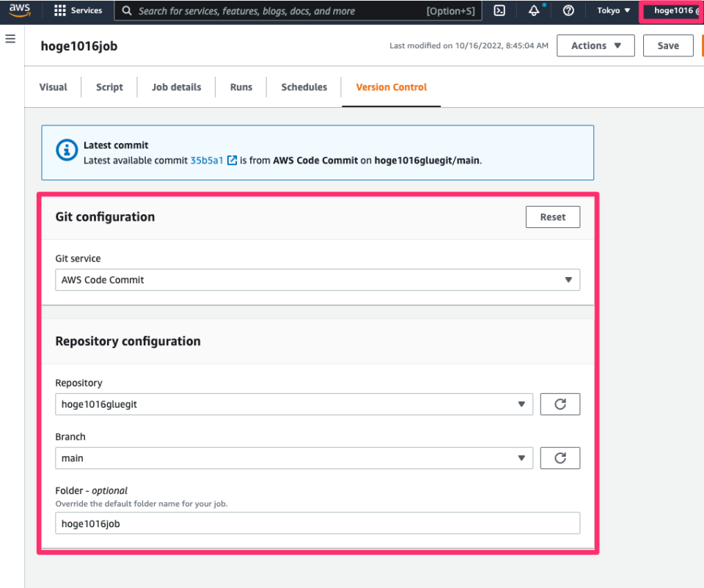This screenshot has height=588, width=704.
Task: Open the notifications bell
Action: tap(533, 10)
